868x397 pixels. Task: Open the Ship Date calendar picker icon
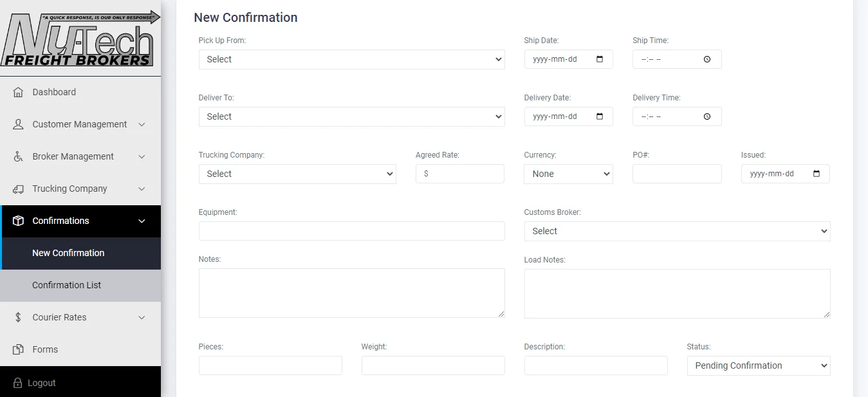pos(600,59)
